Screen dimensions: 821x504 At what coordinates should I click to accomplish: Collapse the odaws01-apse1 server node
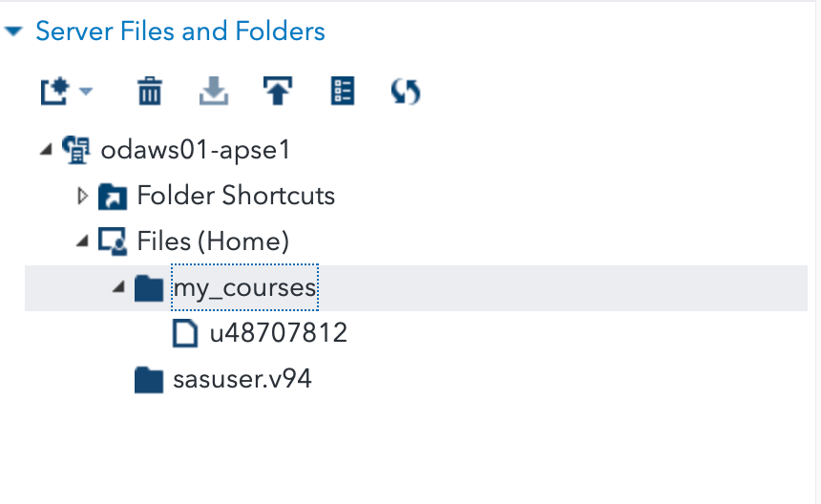click(x=46, y=149)
